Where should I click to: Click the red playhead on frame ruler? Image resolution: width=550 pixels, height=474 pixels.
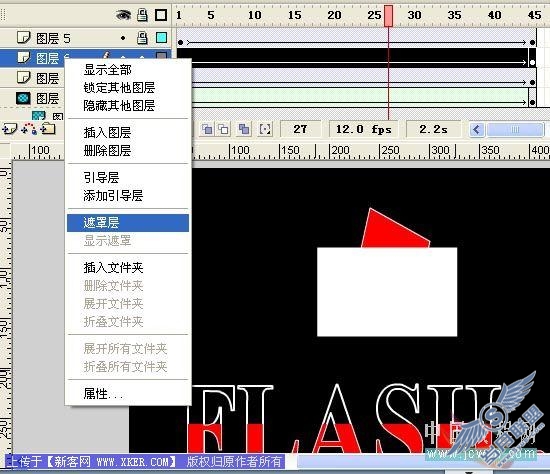(x=388, y=16)
